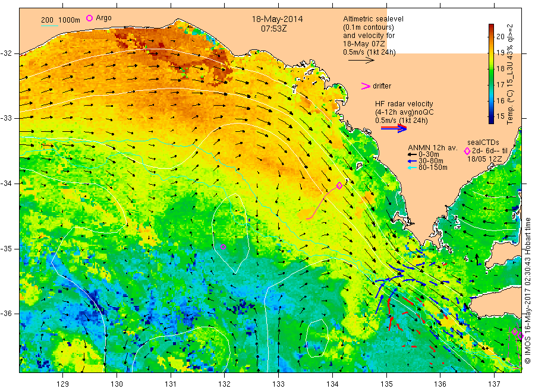Click the 'ANMN 12h av.' legend heading
This screenshot has width=535, height=392.
433,148
